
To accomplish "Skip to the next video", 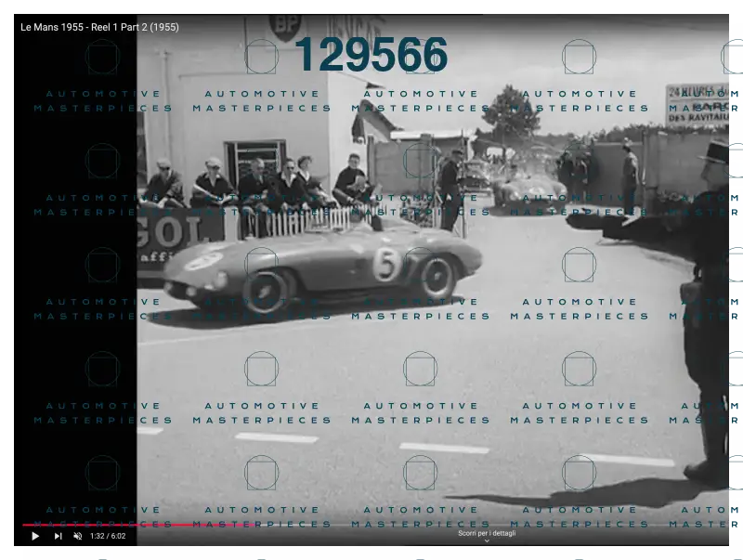I will tap(58, 536).
